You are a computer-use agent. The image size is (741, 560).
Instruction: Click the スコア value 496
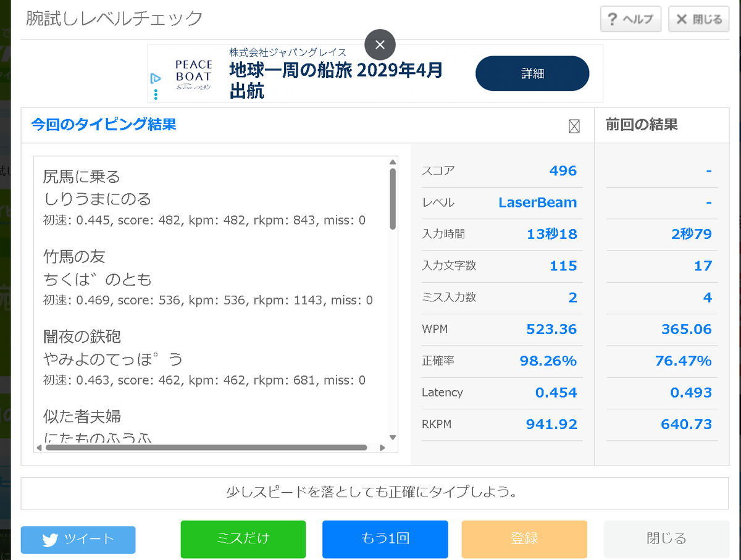coord(563,171)
